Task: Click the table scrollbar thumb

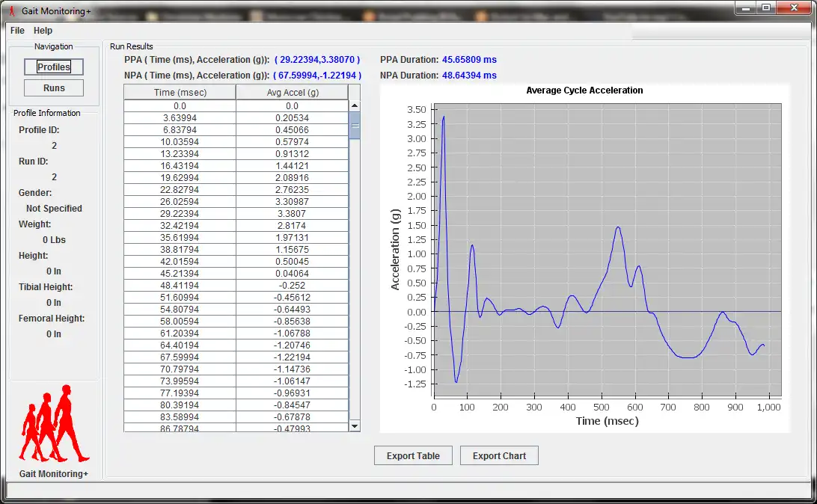Action: (x=355, y=126)
